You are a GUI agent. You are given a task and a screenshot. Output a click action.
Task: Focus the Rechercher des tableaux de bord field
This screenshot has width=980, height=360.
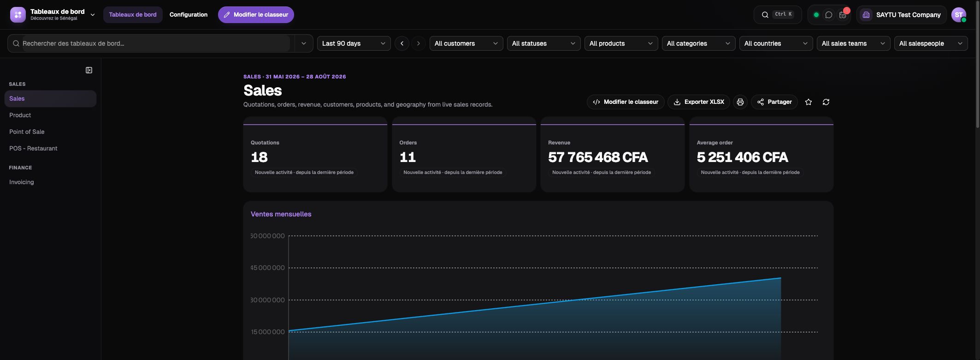[156, 43]
